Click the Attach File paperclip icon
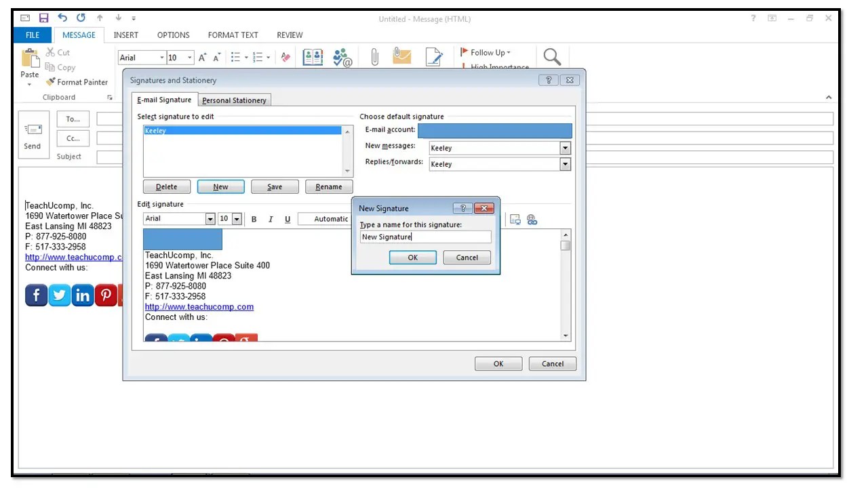868x488 pixels. coord(374,56)
